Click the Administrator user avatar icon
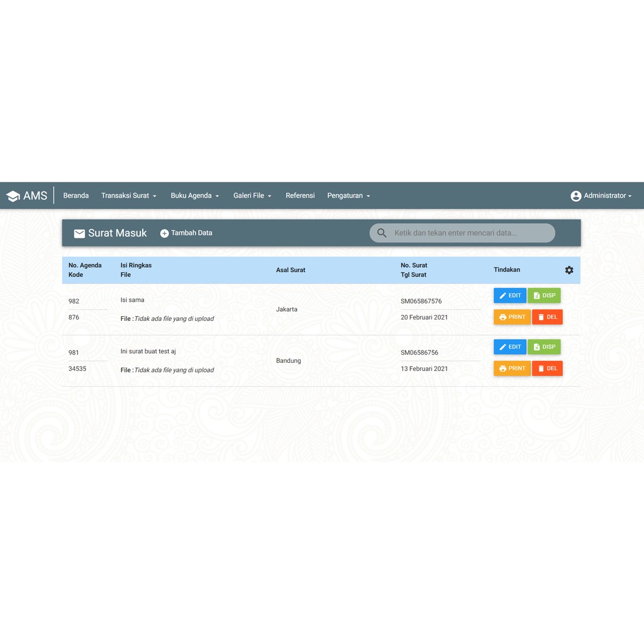The height and width of the screenshot is (644, 644). tap(576, 196)
